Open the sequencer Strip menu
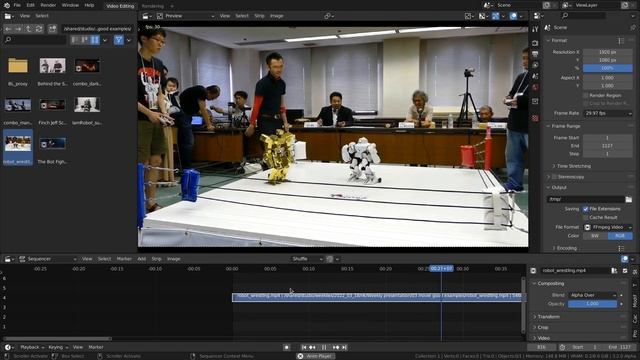 [x=156, y=259]
